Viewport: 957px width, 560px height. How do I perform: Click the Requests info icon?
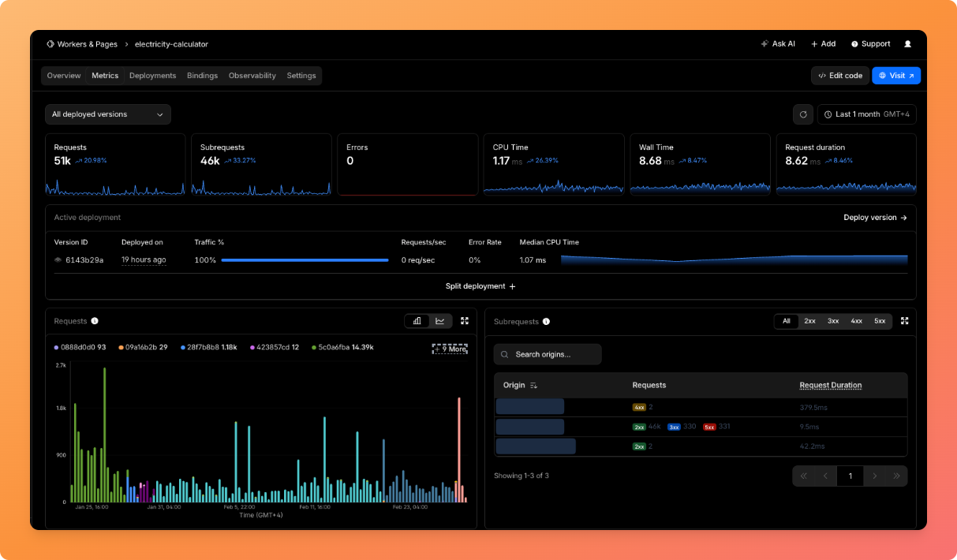point(95,321)
